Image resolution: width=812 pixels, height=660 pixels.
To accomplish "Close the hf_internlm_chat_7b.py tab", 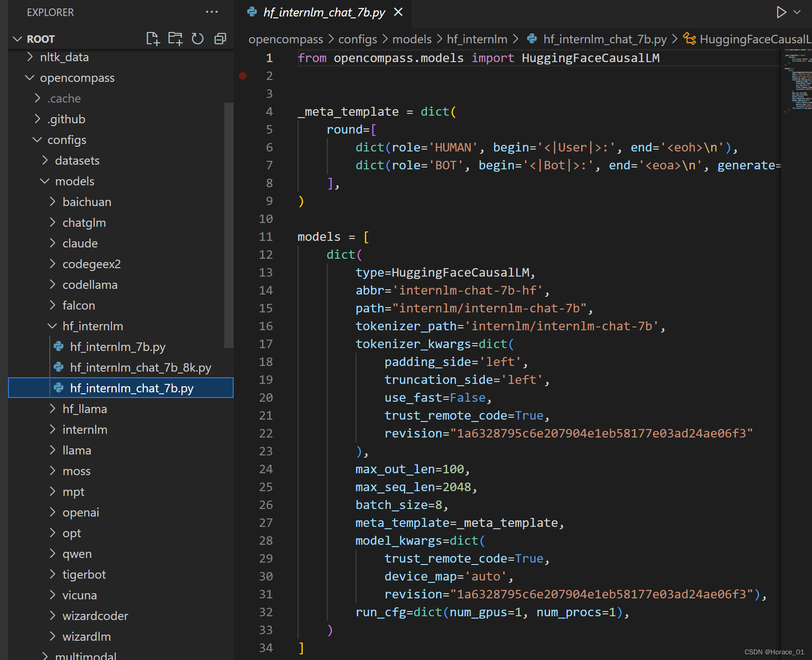I will [398, 12].
